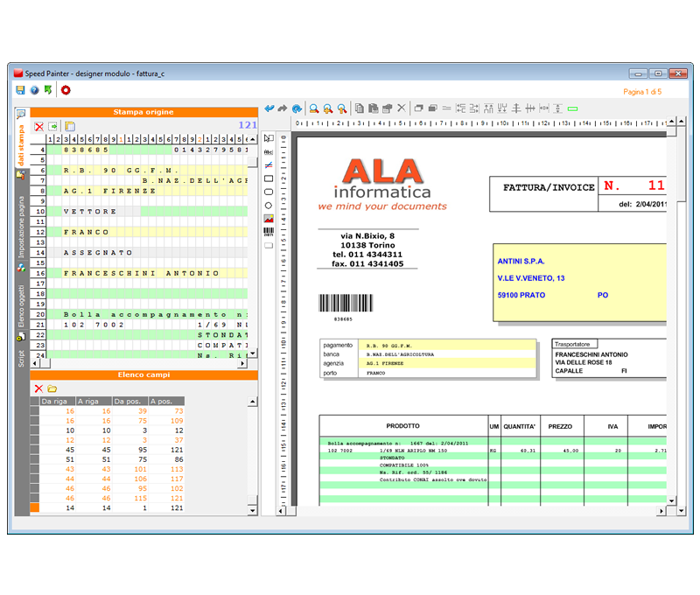Click the red X icon under Stampa origine
The height and width of the screenshot is (595, 700).
pyautogui.click(x=39, y=127)
